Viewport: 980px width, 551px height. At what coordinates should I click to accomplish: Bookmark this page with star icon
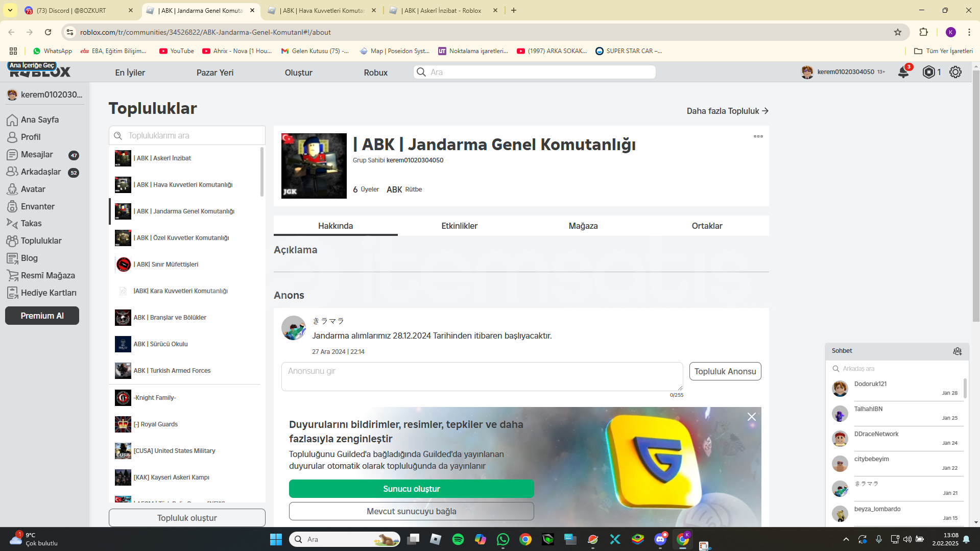coord(898,32)
